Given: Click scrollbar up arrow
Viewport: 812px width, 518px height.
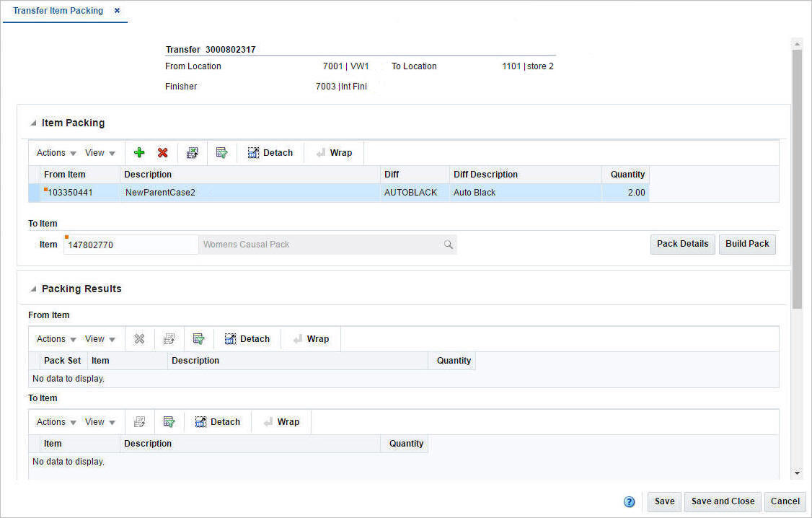Looking at the screenshot, I should coord(797,45).
